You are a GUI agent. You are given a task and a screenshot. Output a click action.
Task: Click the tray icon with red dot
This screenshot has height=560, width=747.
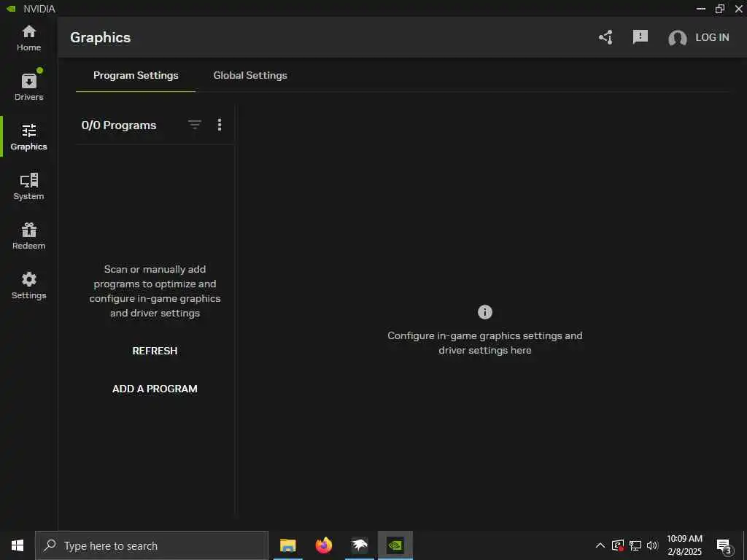coord(618,545)
